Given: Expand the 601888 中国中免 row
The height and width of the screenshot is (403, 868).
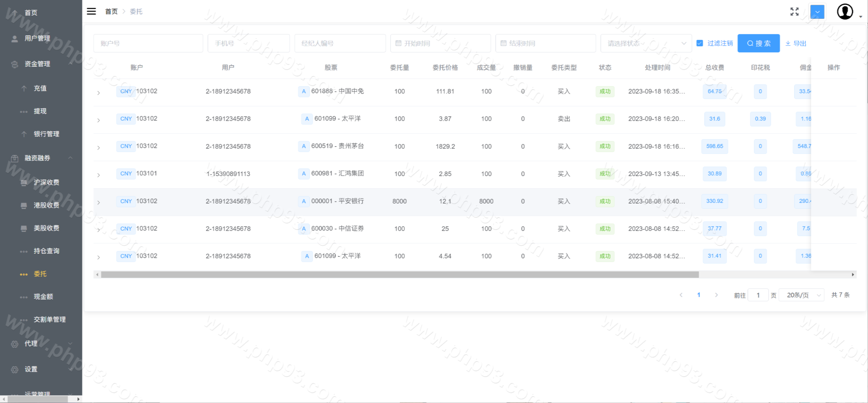Looking at the screenshot, I should coord(99,93).
